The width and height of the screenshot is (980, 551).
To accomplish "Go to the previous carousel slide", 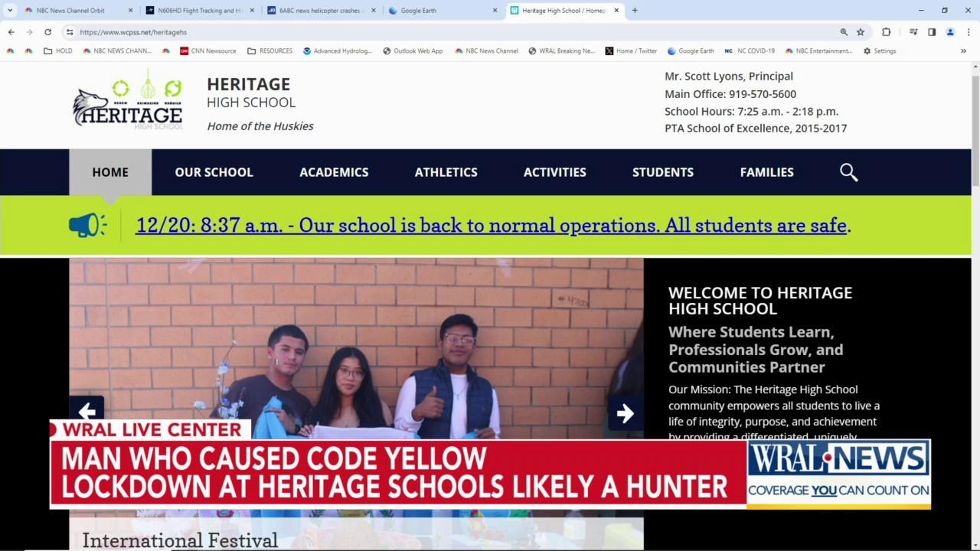I will coord(87,412).
